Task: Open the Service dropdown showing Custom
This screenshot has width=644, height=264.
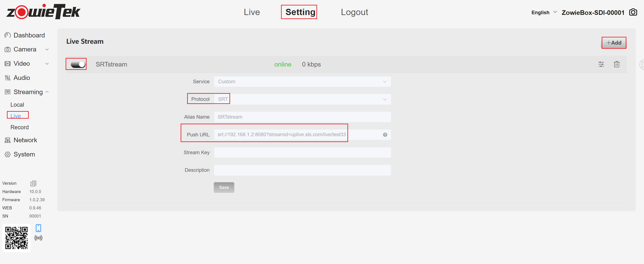Action: (x=302, y=82)
